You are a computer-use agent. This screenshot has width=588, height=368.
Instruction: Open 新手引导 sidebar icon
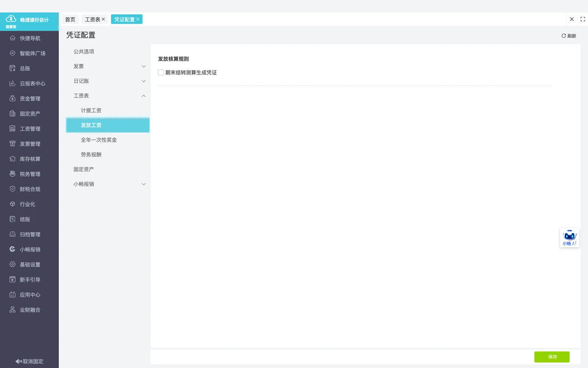coord(12,279)
